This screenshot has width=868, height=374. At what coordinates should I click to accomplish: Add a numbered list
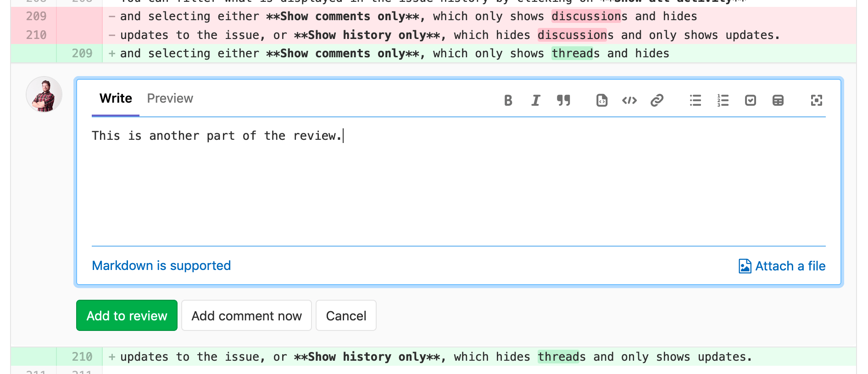(x=723, y=100)
